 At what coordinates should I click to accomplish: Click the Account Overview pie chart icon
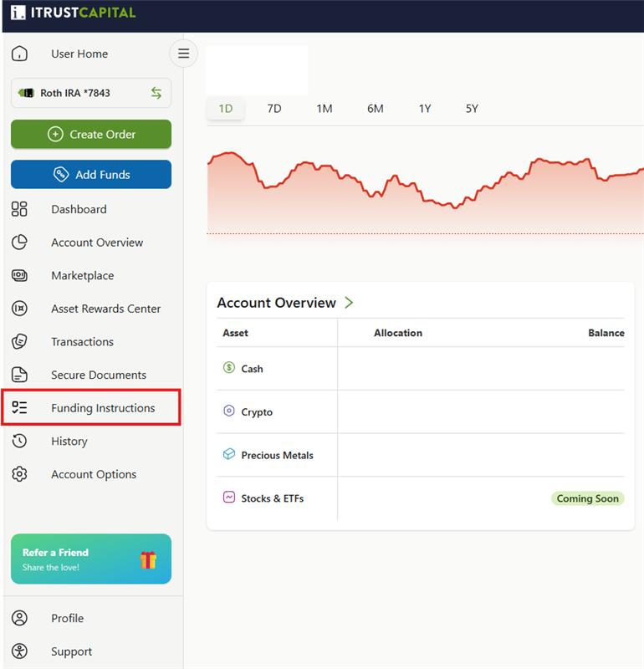tap(19, 243)
